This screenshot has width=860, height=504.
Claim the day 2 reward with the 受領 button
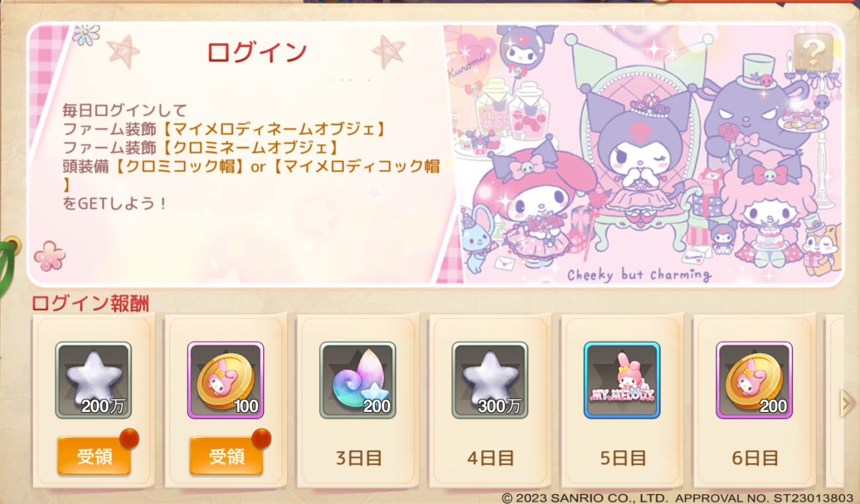click(x=226, y=456)
